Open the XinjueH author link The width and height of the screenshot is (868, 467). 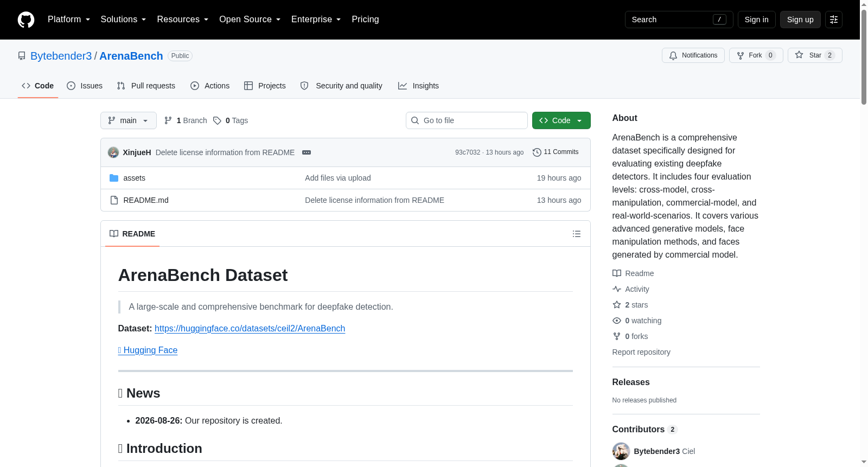(137, 152)
